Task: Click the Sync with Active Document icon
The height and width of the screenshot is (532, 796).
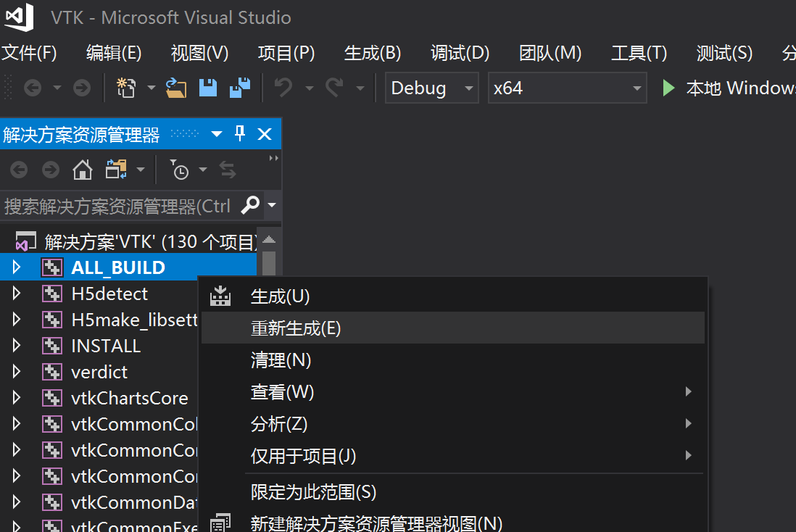Action: click(x=227, y=169)
